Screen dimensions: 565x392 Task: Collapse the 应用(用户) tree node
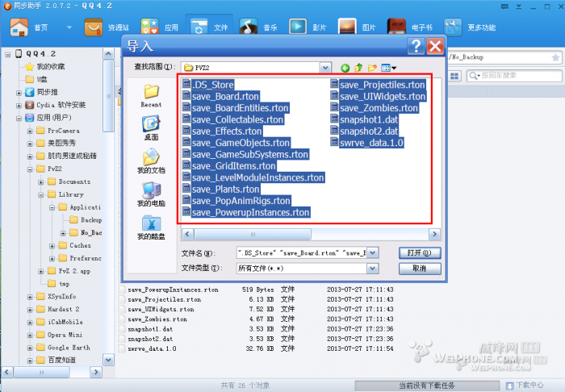tap(19, 118)
